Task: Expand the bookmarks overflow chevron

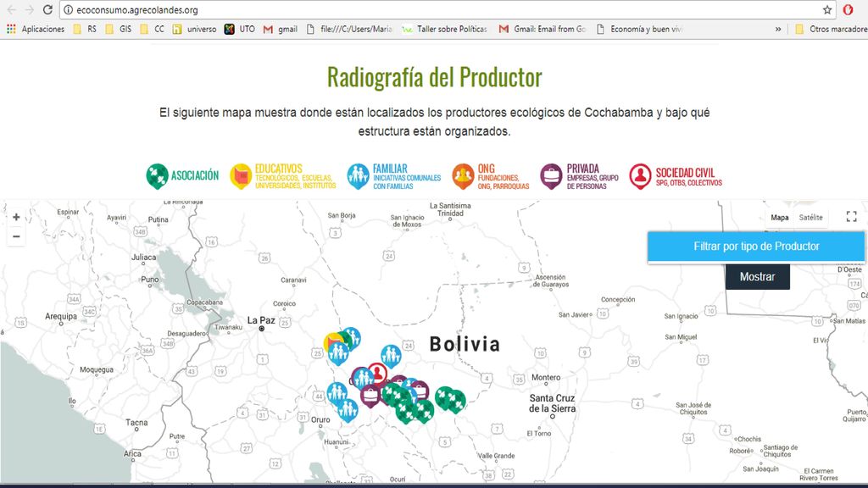Action: (778, 30)
